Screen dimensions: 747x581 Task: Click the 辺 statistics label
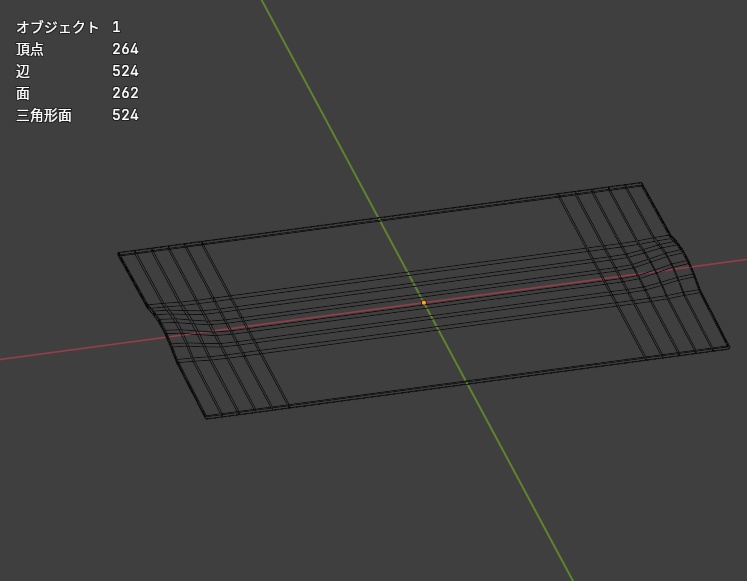pos(23,71)
